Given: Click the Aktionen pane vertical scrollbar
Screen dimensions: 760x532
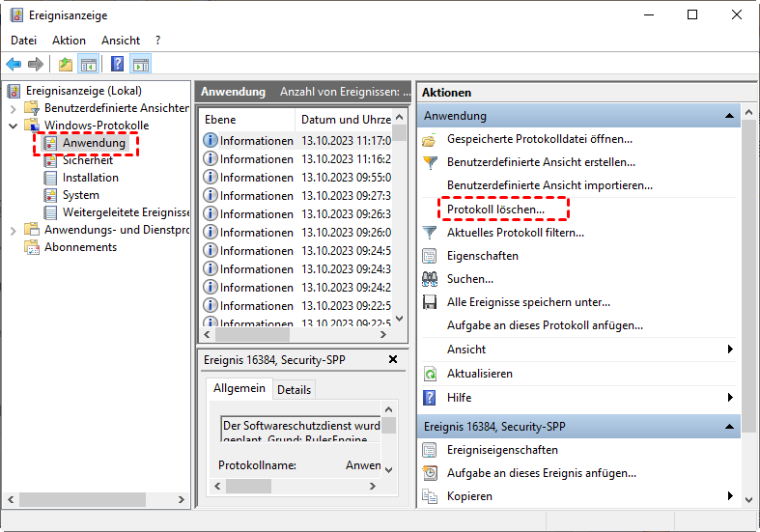Looking at the screenshot, I should coord(748,306).
